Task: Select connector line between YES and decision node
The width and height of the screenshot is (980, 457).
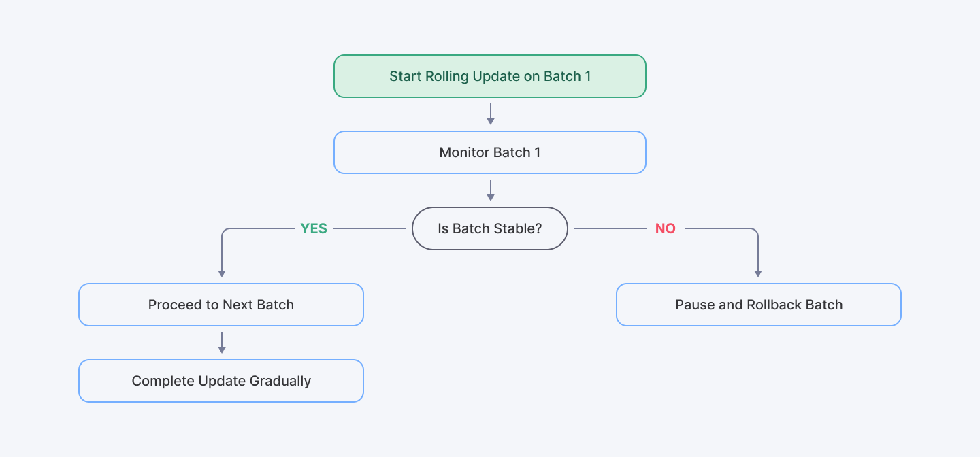Action: 370,228
